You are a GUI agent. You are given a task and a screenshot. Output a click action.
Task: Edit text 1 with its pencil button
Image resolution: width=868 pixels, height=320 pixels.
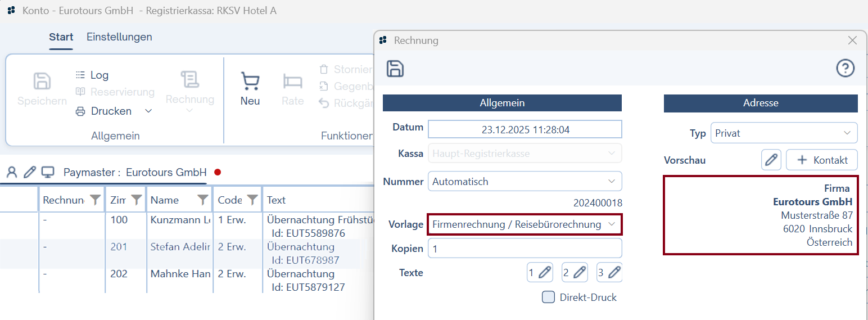(540, 273)
